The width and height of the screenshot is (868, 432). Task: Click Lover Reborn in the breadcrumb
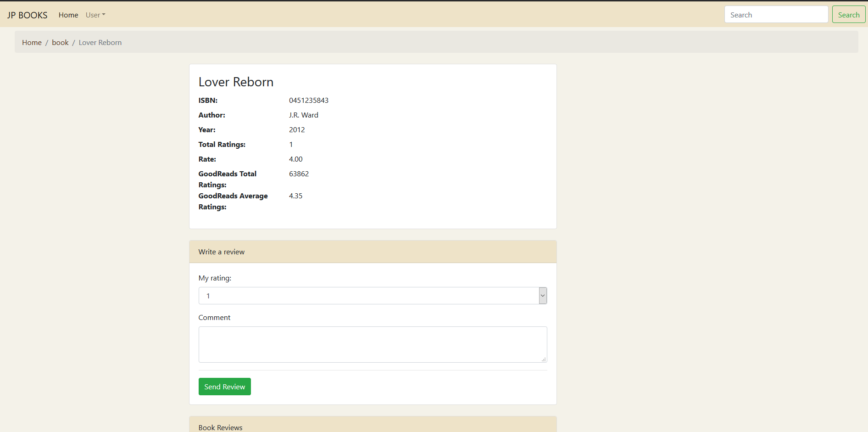[100, 42]
